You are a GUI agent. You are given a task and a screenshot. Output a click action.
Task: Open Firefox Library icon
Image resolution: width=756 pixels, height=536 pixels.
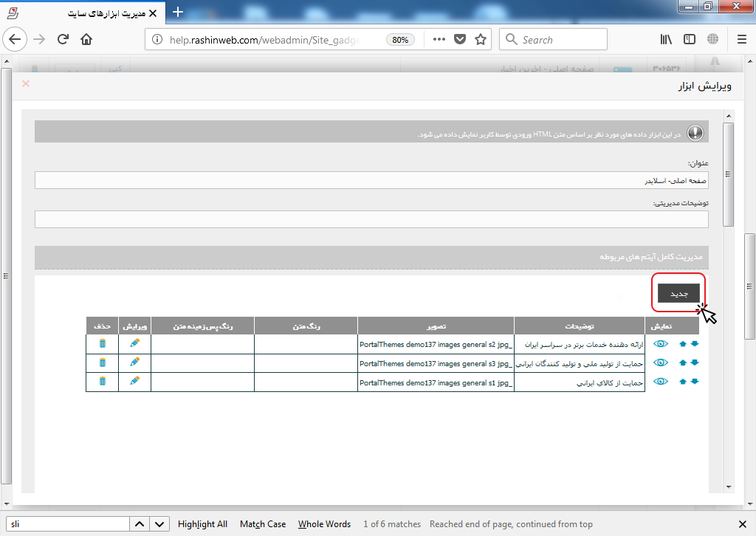click(665, 40)
